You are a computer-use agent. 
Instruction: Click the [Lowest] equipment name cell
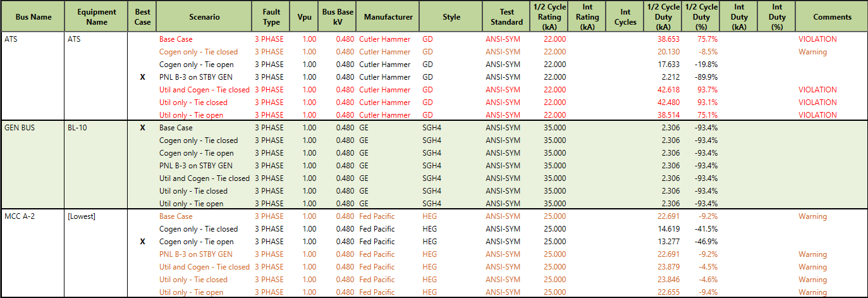pos(82,216)
